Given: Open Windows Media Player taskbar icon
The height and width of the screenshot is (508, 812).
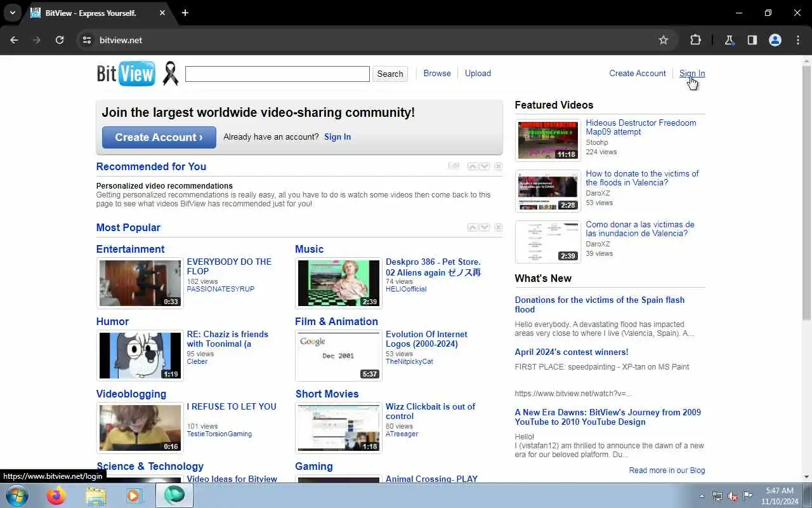Looking at the screenshot, I should (x=134, y=495).
